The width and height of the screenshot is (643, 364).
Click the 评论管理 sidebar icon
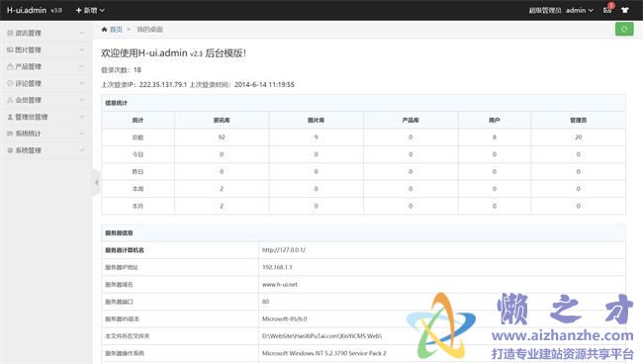[10, 83]
